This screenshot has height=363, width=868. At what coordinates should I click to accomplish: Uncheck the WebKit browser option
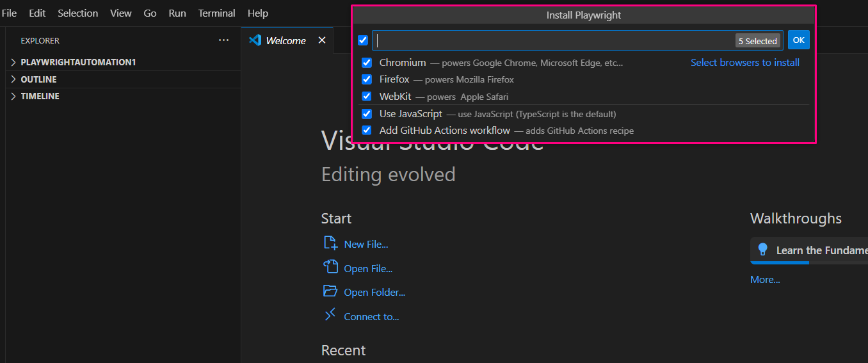pos(367,97)
